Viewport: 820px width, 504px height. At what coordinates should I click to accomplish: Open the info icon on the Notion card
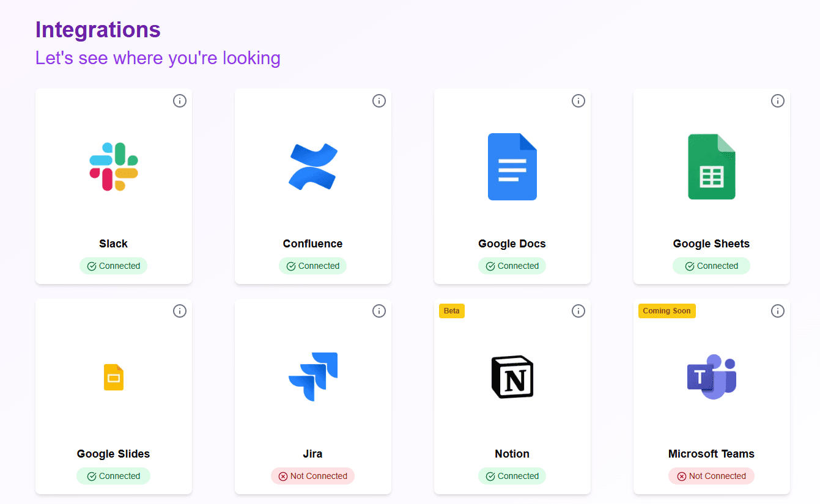pos(578,311)
